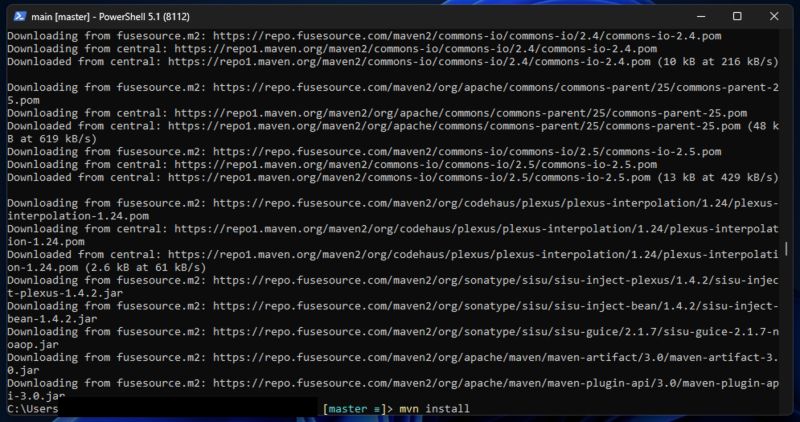Viewport: 800px width, 422px height.
Task: Click the 'oaop.jar' wrapped line
Action: [x=33, y=344]
